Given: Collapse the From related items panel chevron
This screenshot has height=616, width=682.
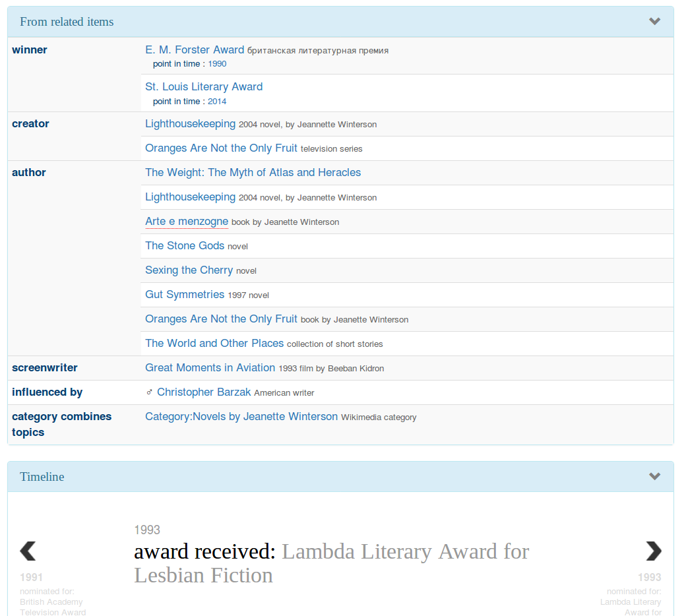Looking at the screenshot, I should click(x=654, y=21).
